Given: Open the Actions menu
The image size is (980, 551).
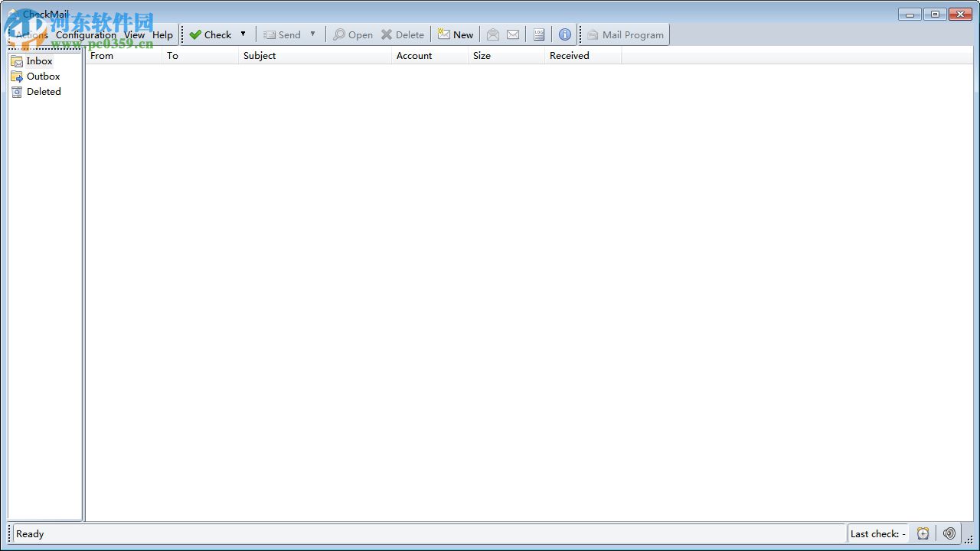Looking at the screenshot, I should click(x=32, y=34).
